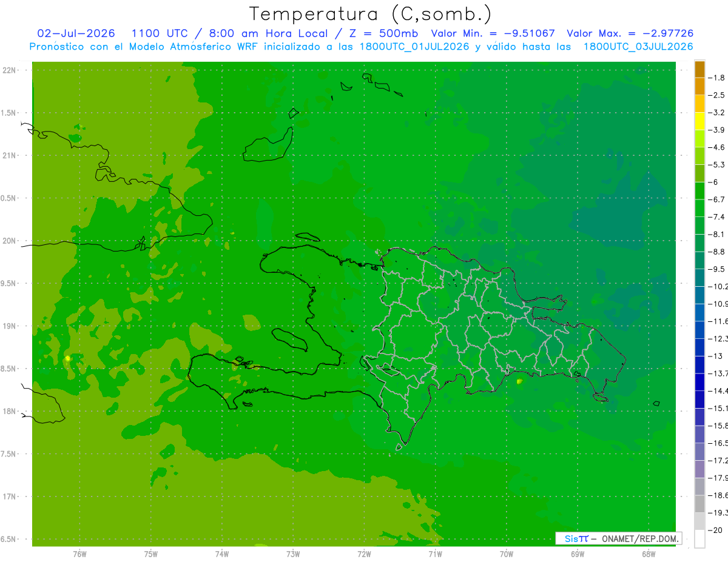Click the "17N" latitude label

pos(9,497)
